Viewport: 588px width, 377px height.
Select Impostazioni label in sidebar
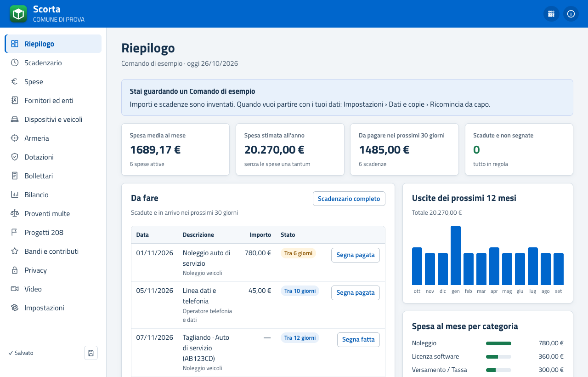pyautogui.click(x=44, y=308)
